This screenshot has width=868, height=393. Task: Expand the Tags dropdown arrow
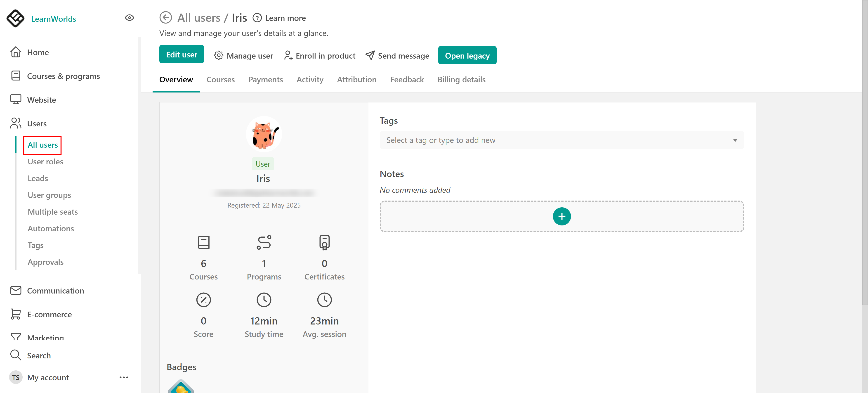[x=735, y=140]
